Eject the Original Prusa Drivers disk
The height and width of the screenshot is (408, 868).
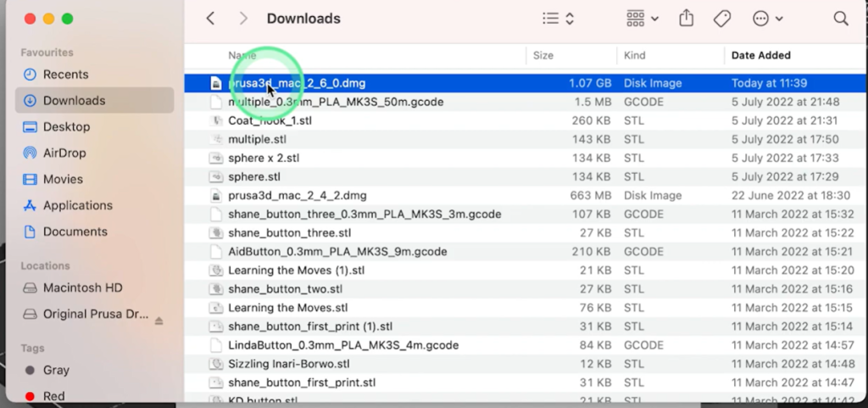point(159,321)
